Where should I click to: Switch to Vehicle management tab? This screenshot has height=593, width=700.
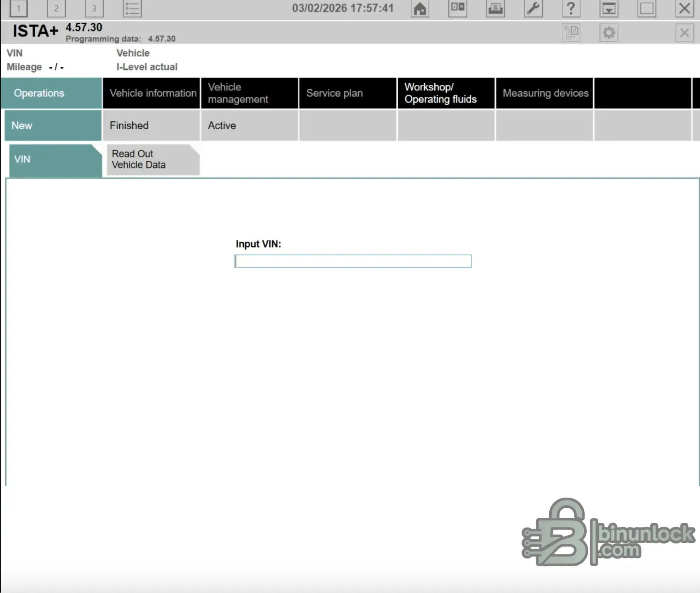tap(250, 93)
